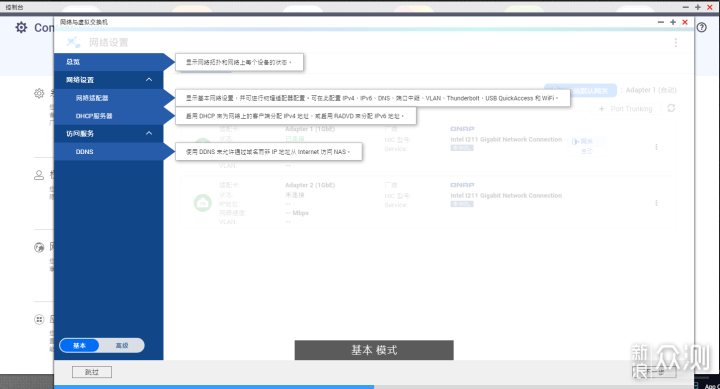Click the Adapter 2 green status icon
The image size is (720, 389).
click(x=202, y=203)
